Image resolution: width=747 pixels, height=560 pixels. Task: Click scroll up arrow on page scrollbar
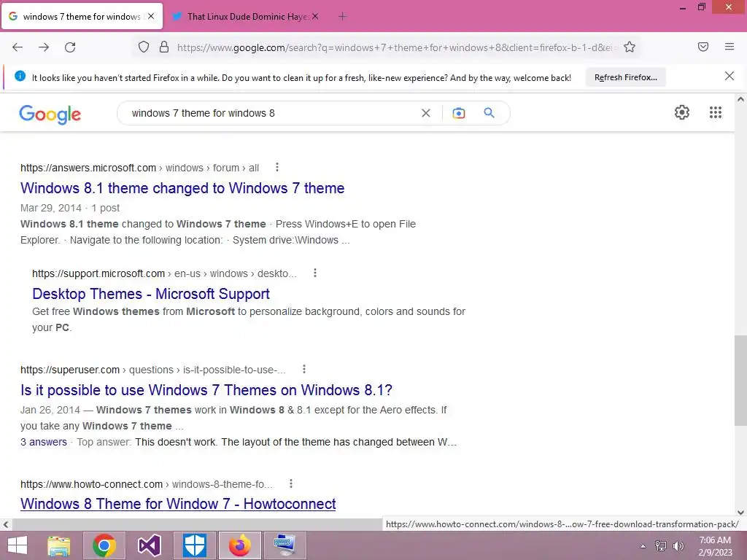pos(740,99)
